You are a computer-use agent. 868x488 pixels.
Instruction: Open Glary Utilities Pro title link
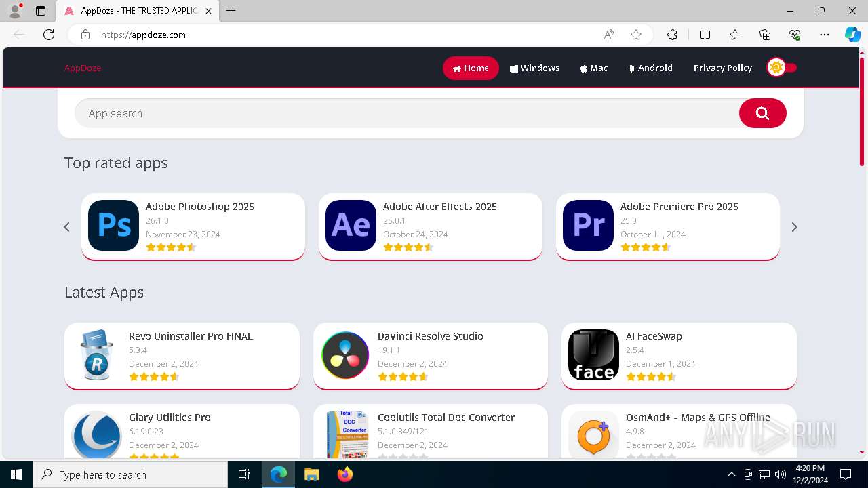(170, 418)
